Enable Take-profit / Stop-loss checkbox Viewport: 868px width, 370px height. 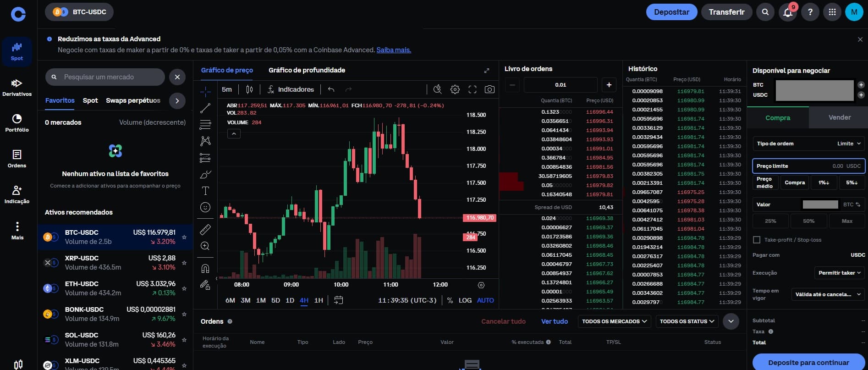click(x=757, y=240)
